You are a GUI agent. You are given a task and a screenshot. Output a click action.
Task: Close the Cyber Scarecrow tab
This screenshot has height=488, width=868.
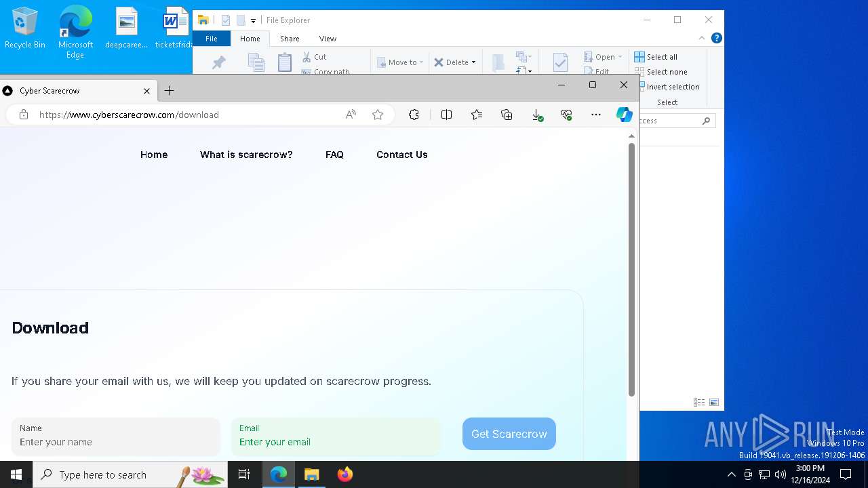146,91
